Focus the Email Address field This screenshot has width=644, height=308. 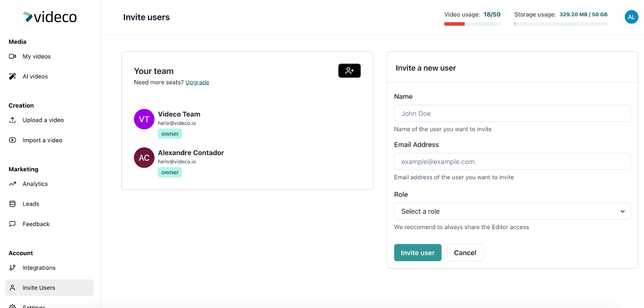[x=512, y=161]
